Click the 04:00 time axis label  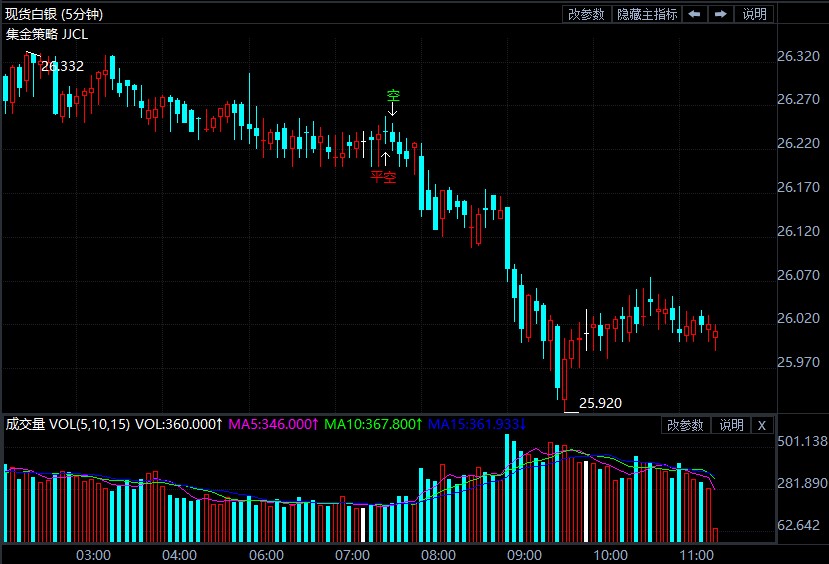click(180, 556)
